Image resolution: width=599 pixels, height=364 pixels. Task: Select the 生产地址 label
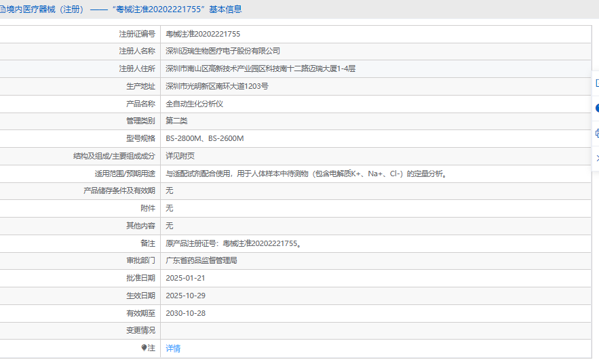pyautogui.click(x=141, y=86)
